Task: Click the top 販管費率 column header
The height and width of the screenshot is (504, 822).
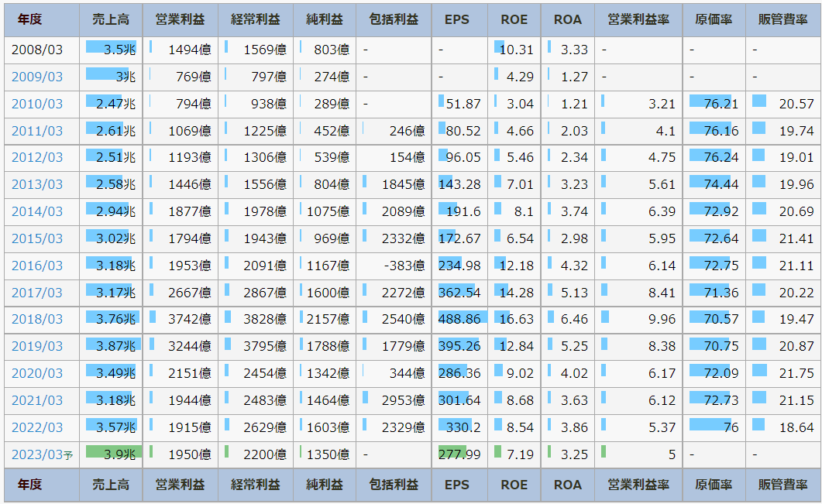Action: [783, 20]
